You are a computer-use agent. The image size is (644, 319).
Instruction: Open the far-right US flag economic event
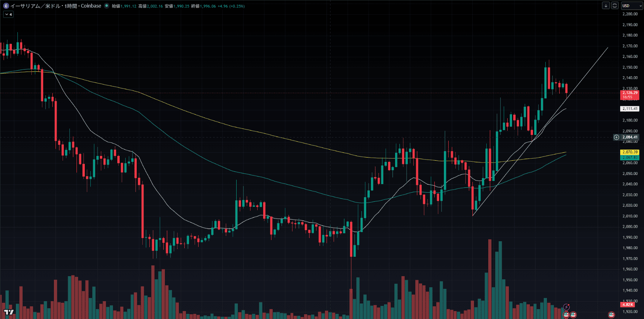click(611, 315)
